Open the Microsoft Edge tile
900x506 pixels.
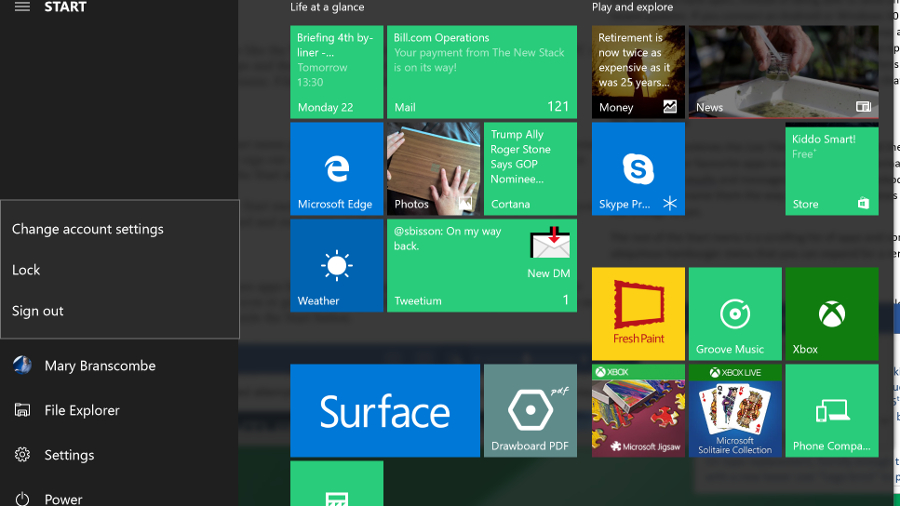[x=336, y=169]
